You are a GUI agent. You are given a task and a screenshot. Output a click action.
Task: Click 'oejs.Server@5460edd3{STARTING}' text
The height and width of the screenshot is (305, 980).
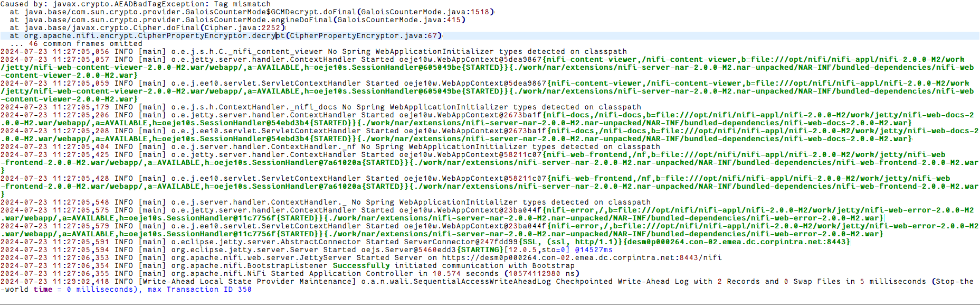(x=432, y=249)
